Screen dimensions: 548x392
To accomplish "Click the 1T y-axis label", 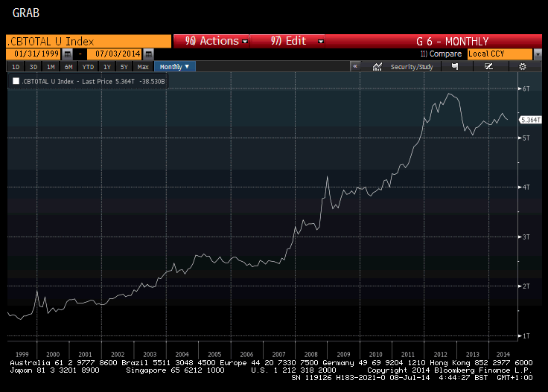I will 526,335.
